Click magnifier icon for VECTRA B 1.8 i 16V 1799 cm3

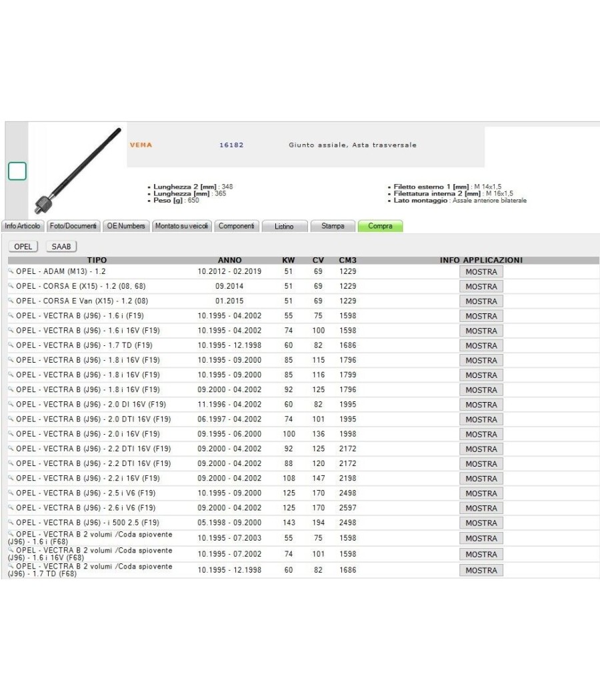pos(11,374)
